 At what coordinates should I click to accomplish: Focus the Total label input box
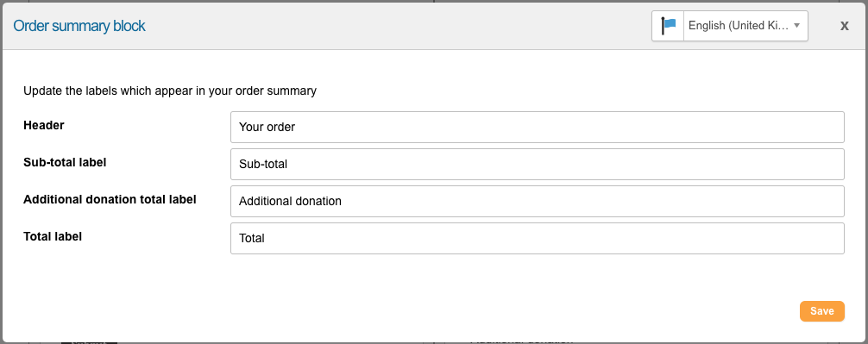537,238
